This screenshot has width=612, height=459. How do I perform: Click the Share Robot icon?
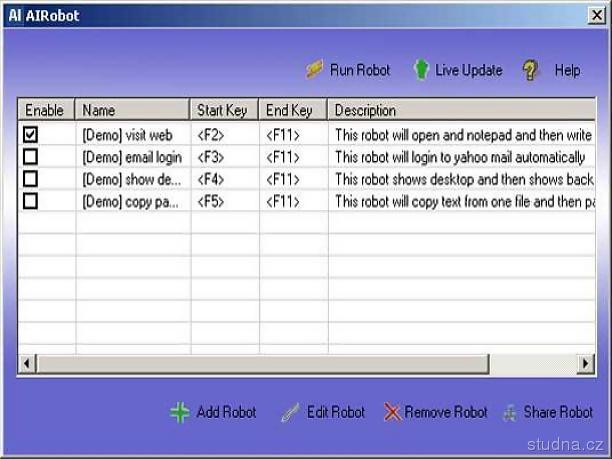click(x=510, y=413)
